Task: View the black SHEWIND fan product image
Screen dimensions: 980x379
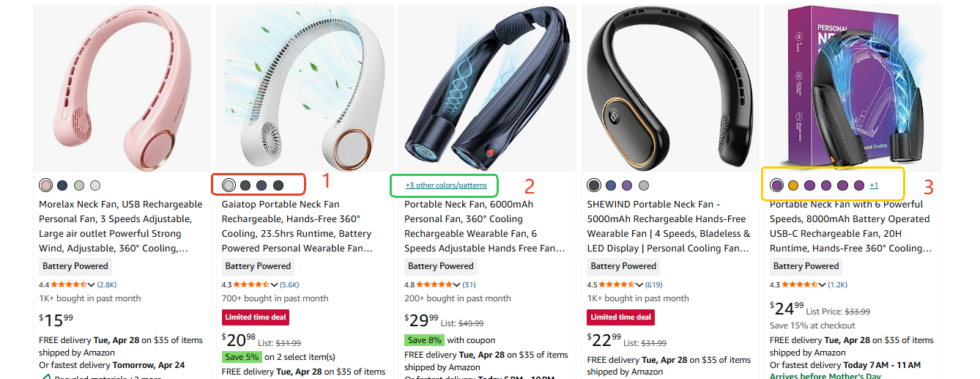Action: click(669, 89)
